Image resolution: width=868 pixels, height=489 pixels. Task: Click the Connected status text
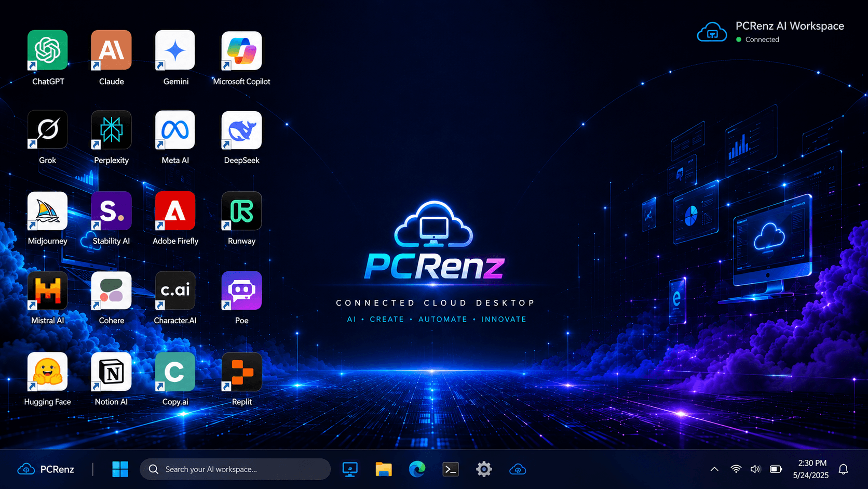tap(762, 39)
